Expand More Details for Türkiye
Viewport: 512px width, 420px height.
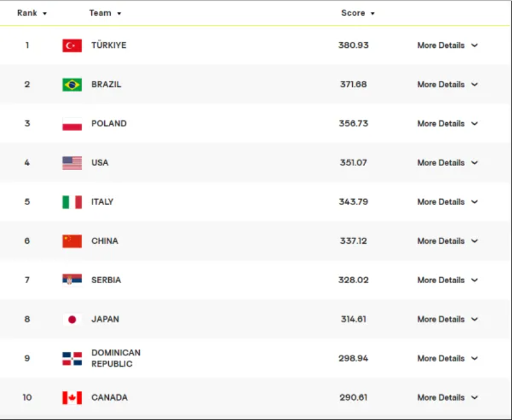tap(447, 45)
